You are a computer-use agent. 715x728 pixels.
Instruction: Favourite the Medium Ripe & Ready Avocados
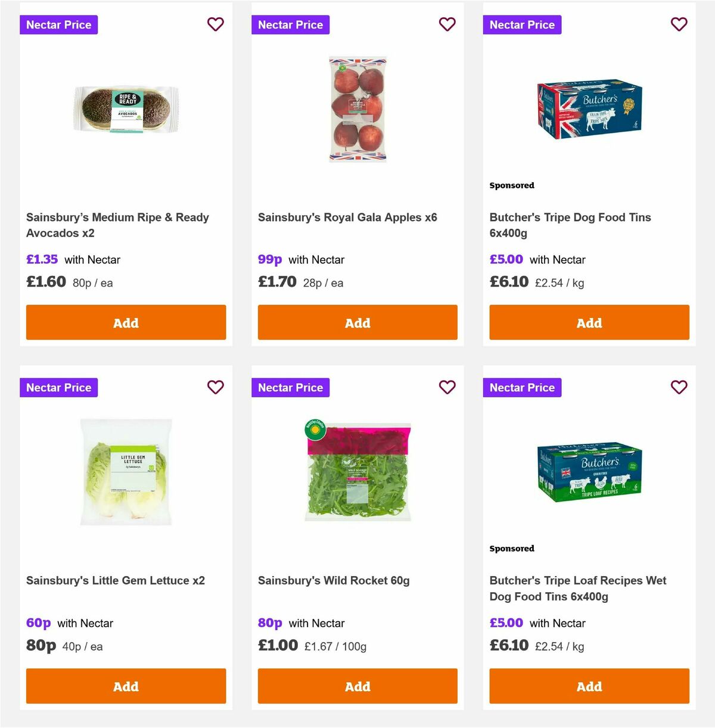point(216,24)
